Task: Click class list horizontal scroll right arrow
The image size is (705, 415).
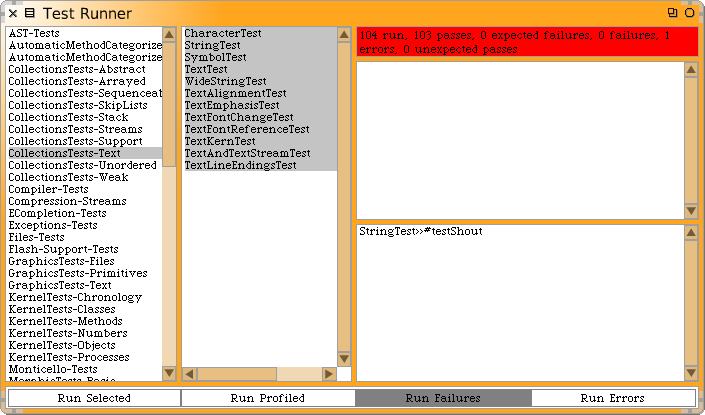Action: click(x=328, y=374)
